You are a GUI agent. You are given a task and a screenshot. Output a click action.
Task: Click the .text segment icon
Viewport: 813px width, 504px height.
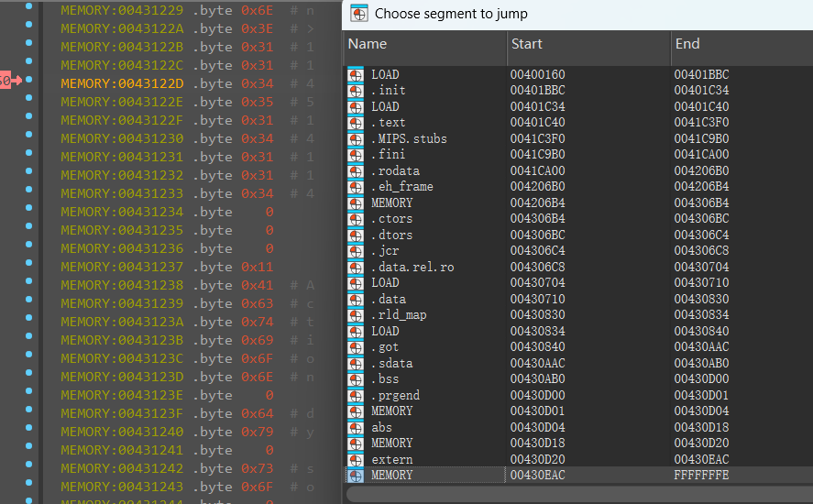click(x=357, y=123)
